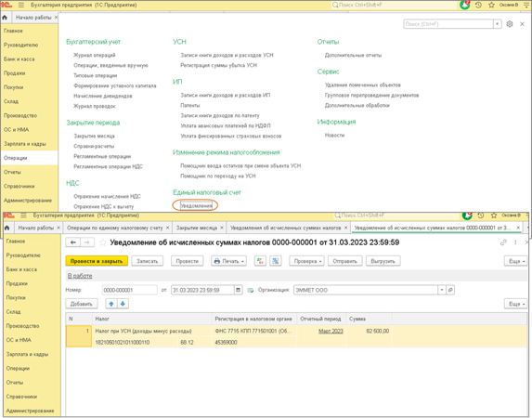The height and width of the screenshot is (418, 532).
Task: Select the 82 500,00 sum cell
Action: [x=370, y=331]
